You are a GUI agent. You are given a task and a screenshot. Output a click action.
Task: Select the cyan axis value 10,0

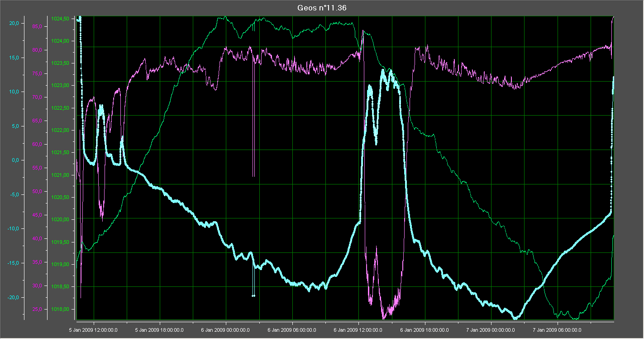[14, 92]
